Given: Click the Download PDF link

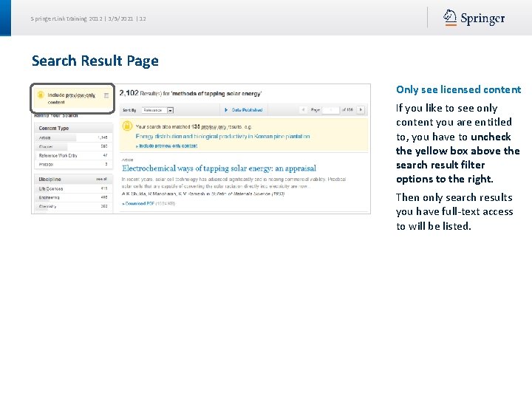Looking at the screenshot, I should coord(138,204).
